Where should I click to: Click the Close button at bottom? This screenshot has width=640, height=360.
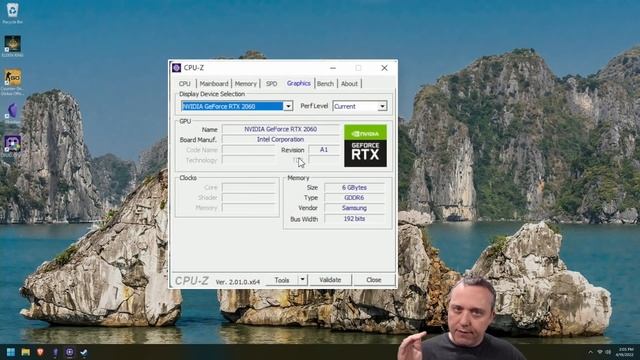374,280
